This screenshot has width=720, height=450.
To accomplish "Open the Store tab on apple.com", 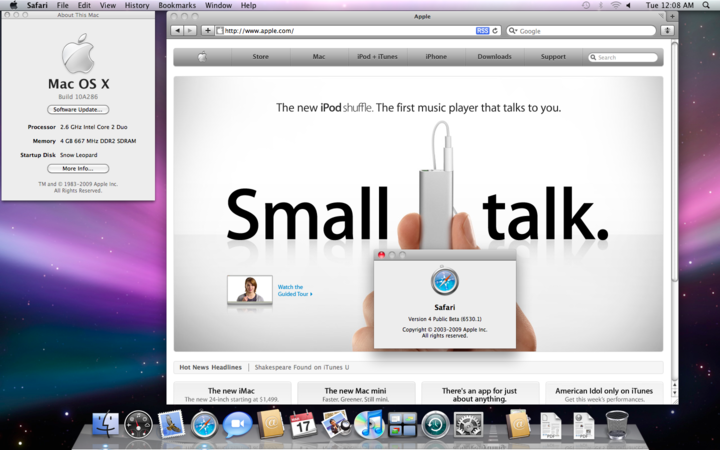I will click(260, 57).
